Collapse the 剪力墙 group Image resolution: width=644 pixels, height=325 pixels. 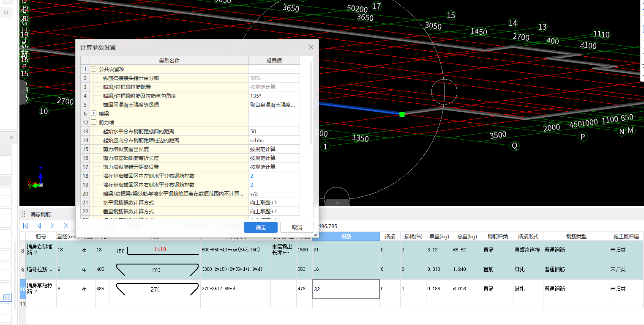[x=93, y=122]
